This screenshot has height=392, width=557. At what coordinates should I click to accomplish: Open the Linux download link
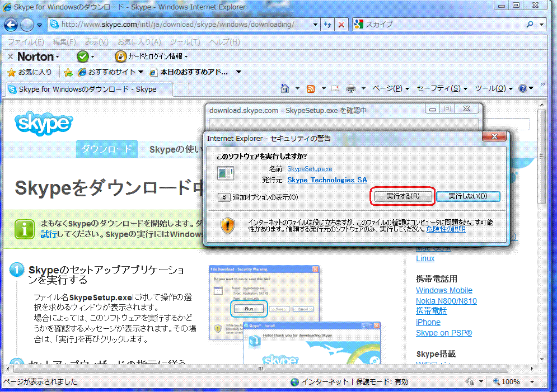click(x=425, y=258)
